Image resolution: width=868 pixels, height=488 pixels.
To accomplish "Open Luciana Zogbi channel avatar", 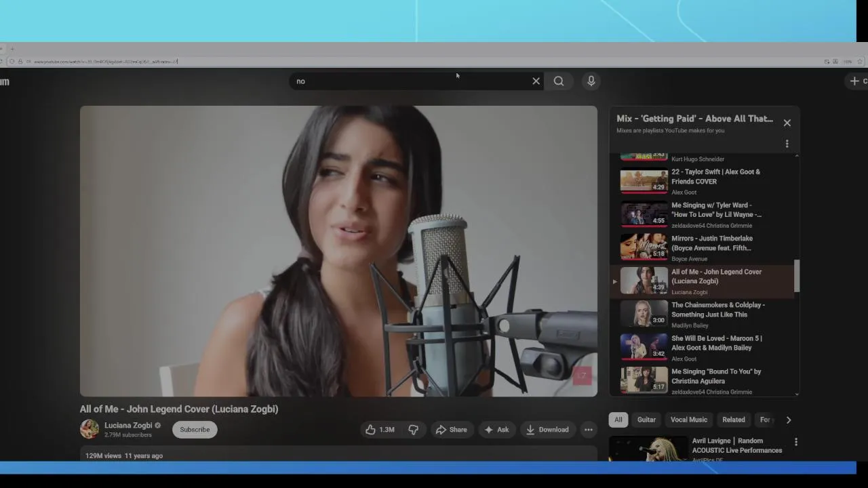I will [90, 429].
